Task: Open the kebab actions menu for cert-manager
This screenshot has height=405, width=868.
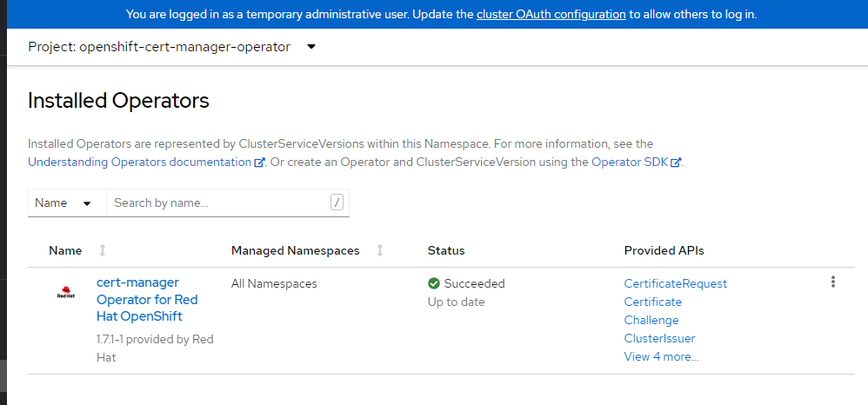Action: (832, 282)
